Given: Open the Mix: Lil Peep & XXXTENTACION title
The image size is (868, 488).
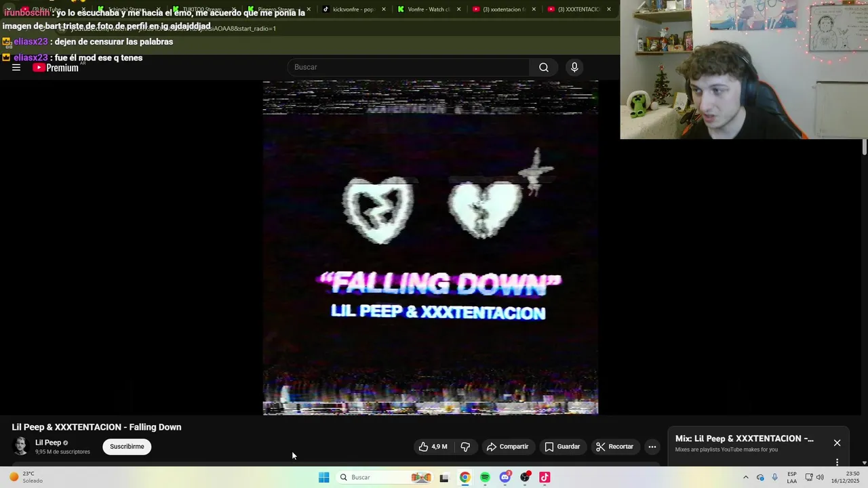Looking at the screenshot, I should (x=745, y=439).
